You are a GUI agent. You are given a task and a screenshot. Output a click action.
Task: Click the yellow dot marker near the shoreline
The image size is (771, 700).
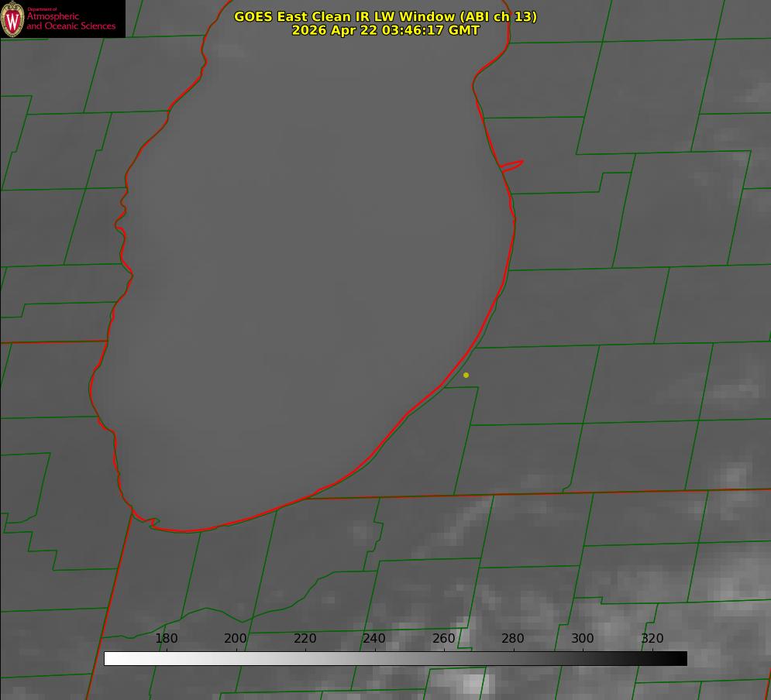click(x=466, y=375)
